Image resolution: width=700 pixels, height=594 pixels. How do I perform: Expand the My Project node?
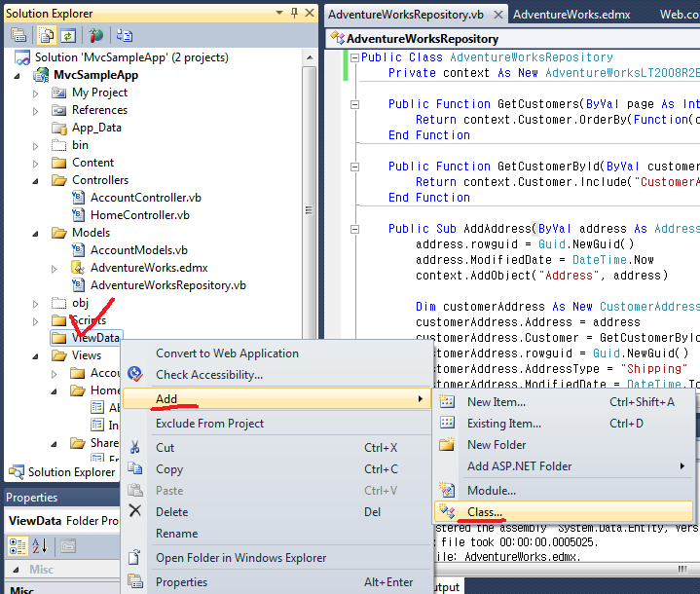(36, 93)
